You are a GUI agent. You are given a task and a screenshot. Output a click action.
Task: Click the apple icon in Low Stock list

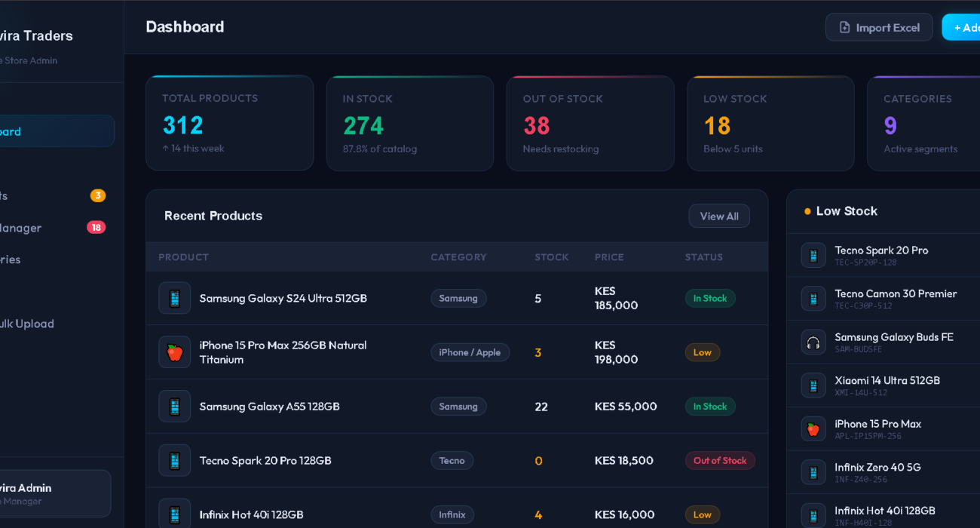pyautogui.click(x=813, y=429)
